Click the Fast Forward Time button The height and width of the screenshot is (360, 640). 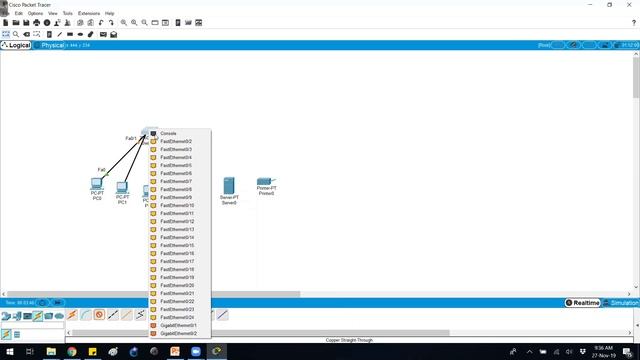click(58, 303)
